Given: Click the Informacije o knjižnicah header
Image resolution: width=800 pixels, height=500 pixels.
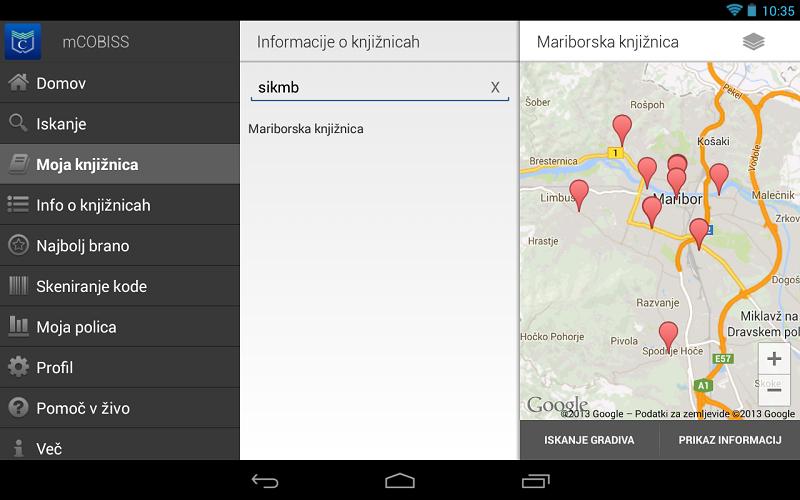Looking at the screenshot, I should 338,42.
